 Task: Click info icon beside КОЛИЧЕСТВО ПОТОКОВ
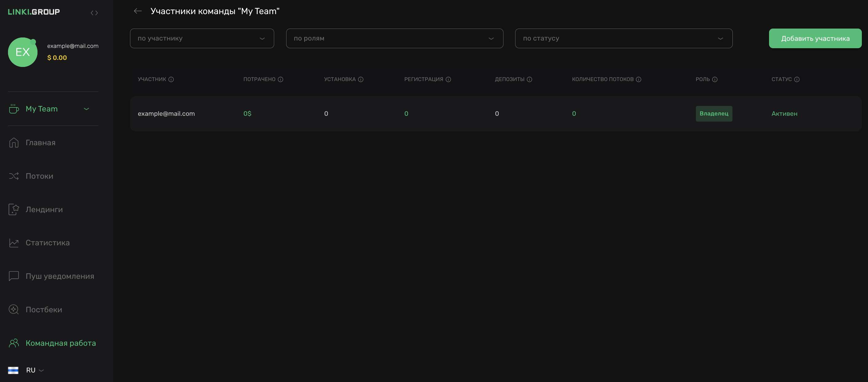[x=638, y=80]
